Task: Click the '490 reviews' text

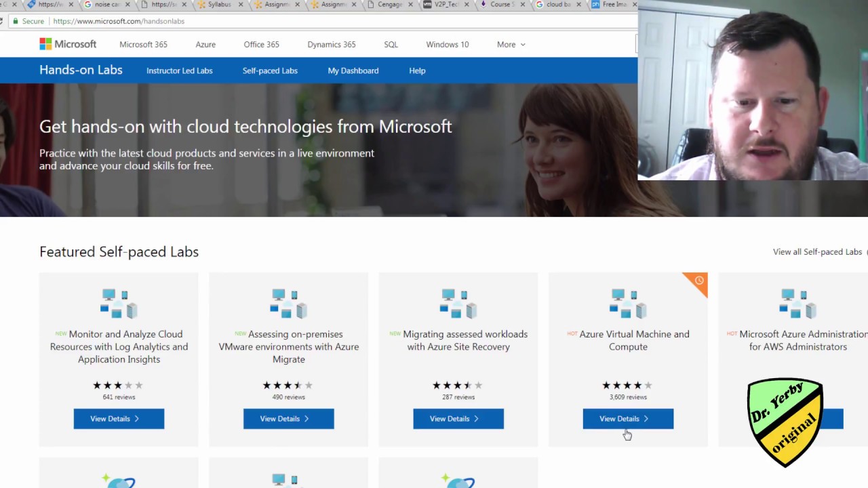Action: tap(289, 397)
